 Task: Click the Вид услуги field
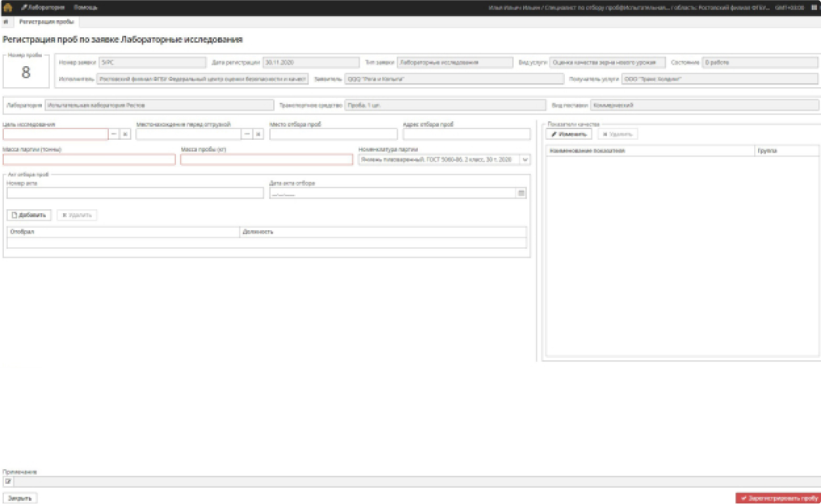[x=608, y=62]
